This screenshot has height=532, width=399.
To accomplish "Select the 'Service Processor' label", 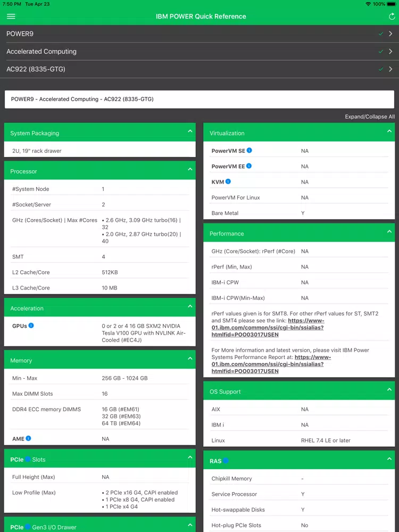I will 234,494.
